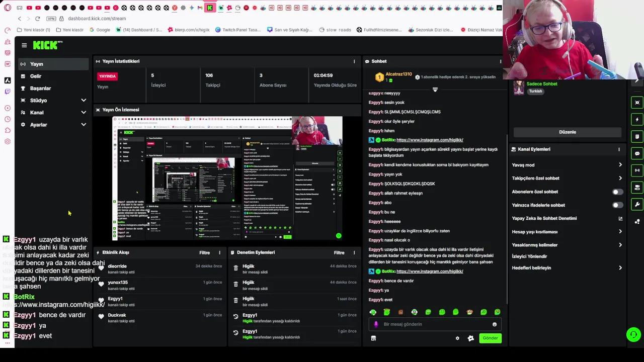The width and height of the screenshot is (644, 362).
Task: Select Yayın in the sidebar
Action: pos(53,64)
